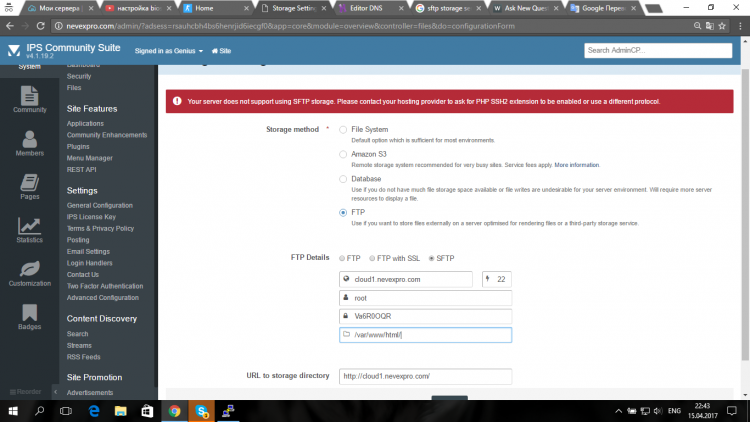The image size is (750, 422).
Task: Choose Database storage method
Action: (344, 179)
